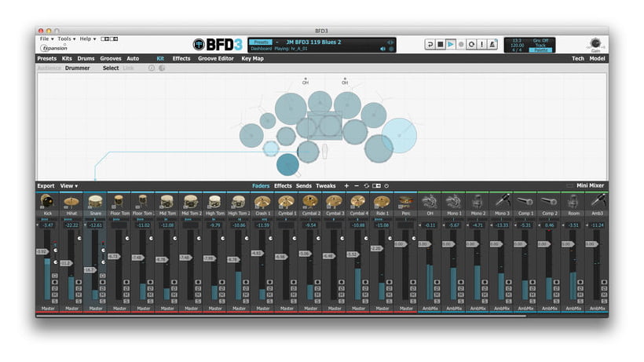Toggle the Mini Mixer checkbox

[569, 186]
